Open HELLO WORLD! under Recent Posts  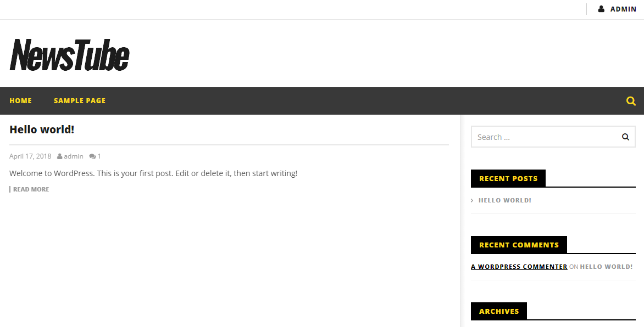point(505,201)
